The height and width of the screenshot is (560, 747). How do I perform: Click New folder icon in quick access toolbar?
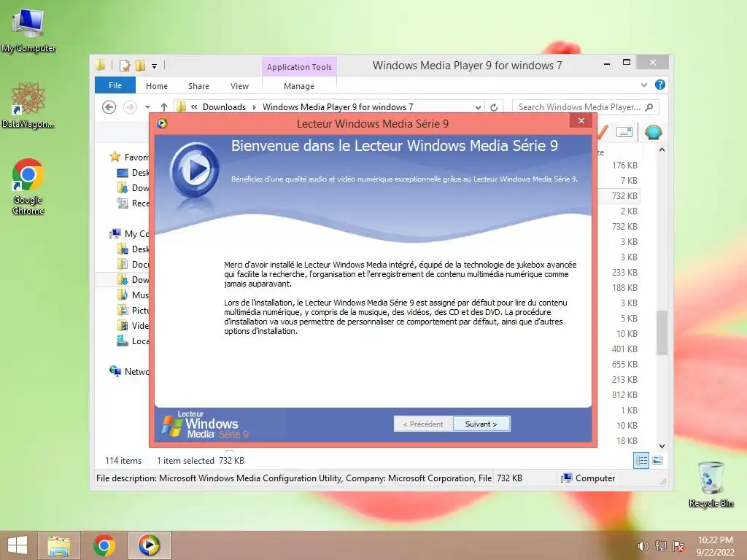pos(140,65)
